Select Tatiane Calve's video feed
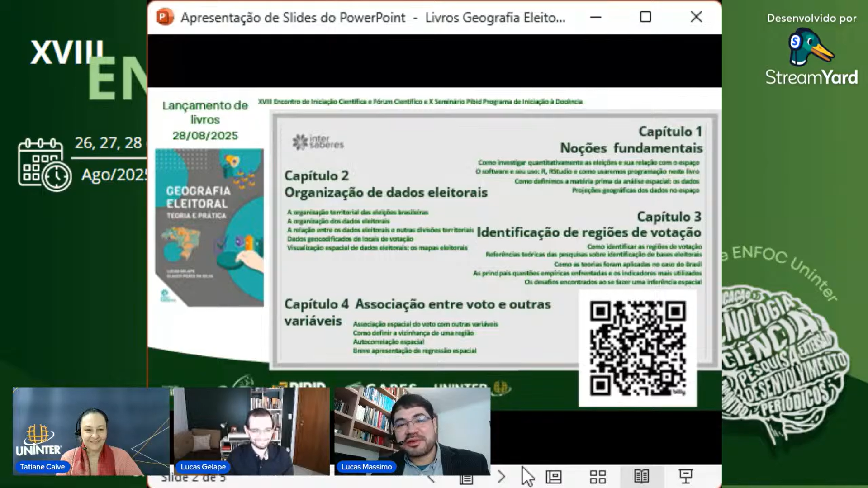Viewport: 868px width, 488px height. pyautogui.click(x=91, y=431)
